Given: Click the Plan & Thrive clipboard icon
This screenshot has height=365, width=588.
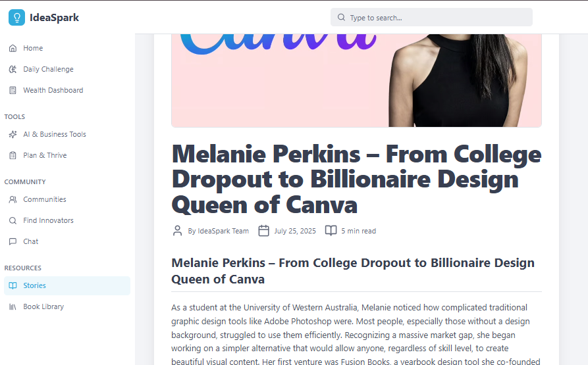Looking at the screenshot, I should [x=13, y=155].
